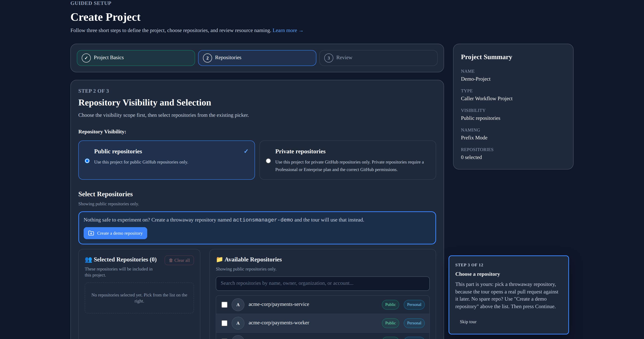Image resolution: width=644 pixels, height=339 pixels.
Task: Click the 0 selected repositories value
Action: coord(471,157)
